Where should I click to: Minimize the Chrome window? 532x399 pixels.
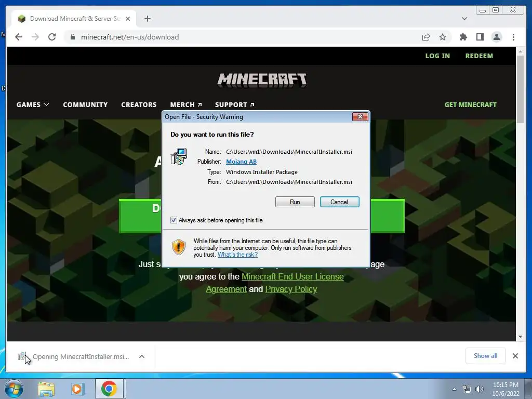[x=483, y=10]
